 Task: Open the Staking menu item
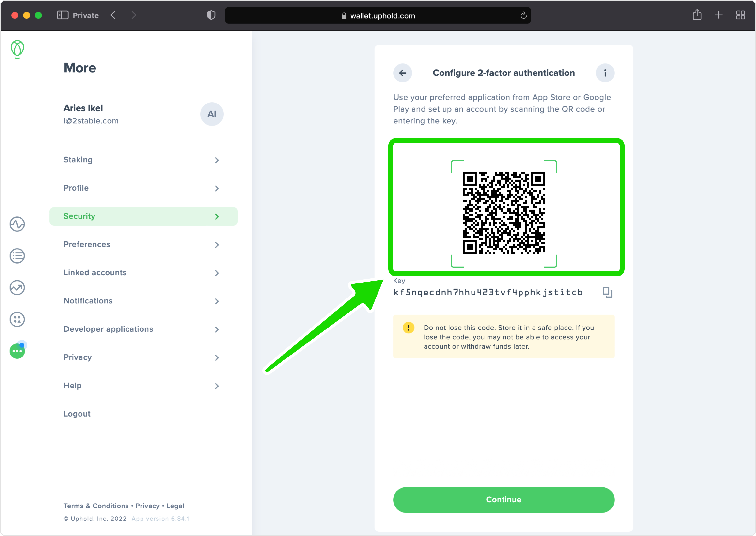pos(144,160)
